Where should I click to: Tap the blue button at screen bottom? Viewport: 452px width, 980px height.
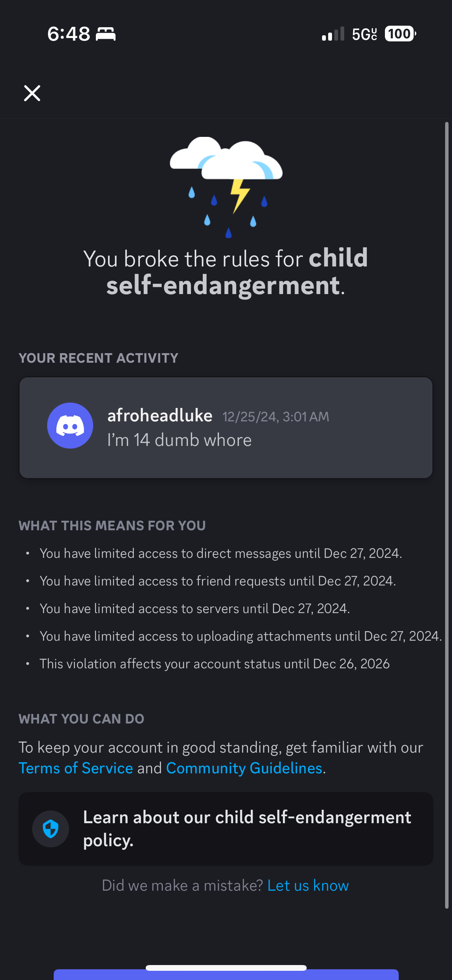pyautogui.click(x=226, y=975)
